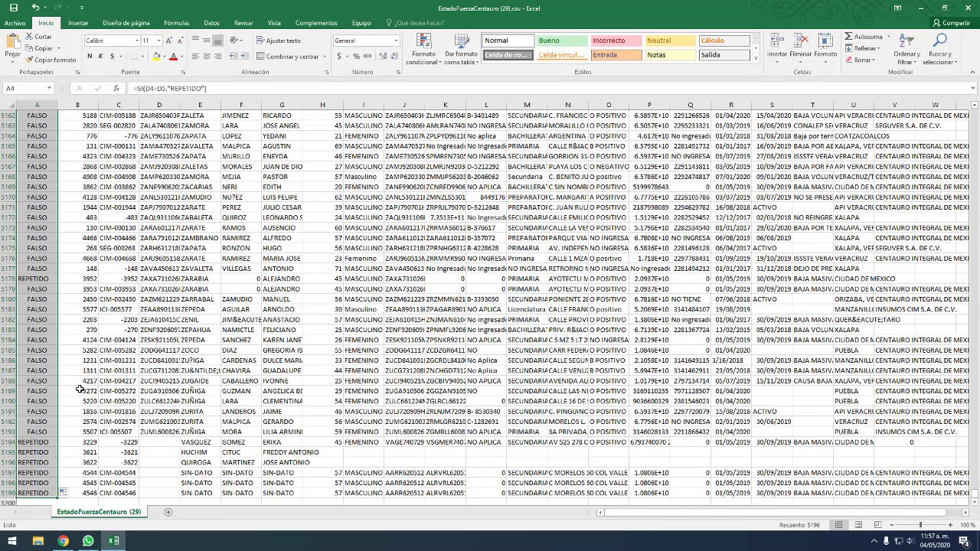Image resolution: width=980 pixels, height=551 pixels.
Task: Apply yellow fill color bucket
Action: coord(155,56)
